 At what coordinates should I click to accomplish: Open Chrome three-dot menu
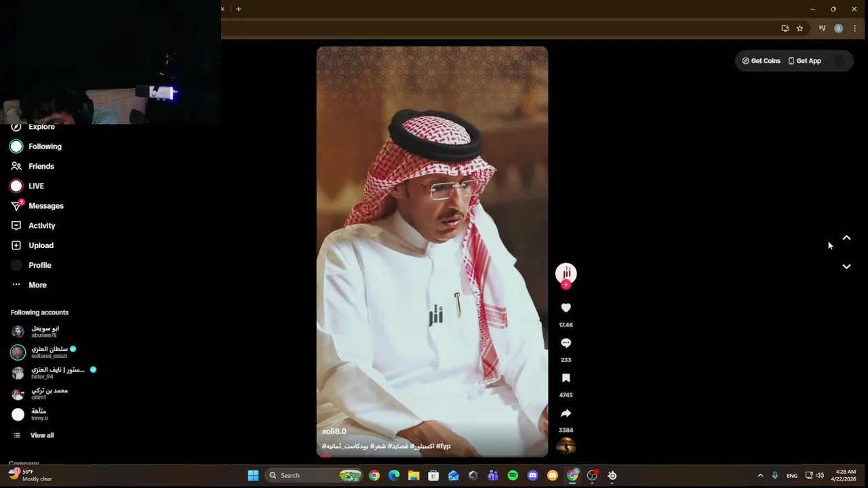pos(854,28)
